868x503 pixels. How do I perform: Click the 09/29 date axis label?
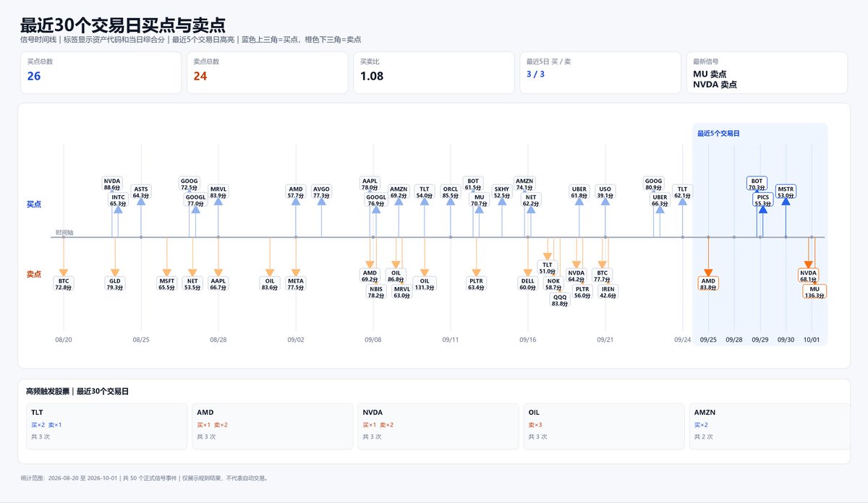(759, 339)
